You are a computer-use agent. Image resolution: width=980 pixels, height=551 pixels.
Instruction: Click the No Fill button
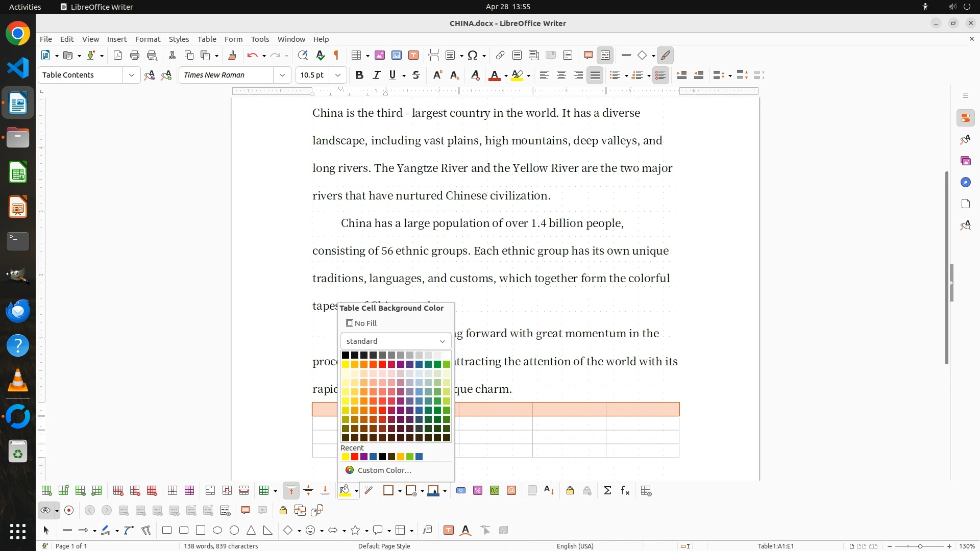point(361,323)
